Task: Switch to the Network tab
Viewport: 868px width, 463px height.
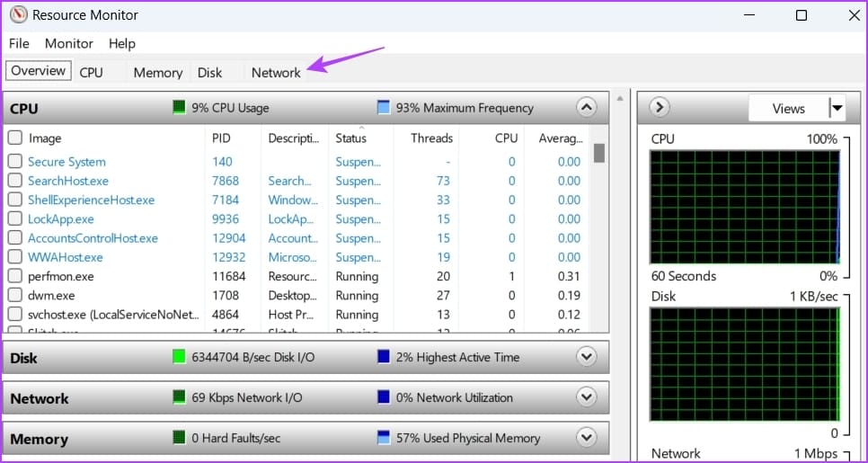Action: pos(276,73)
